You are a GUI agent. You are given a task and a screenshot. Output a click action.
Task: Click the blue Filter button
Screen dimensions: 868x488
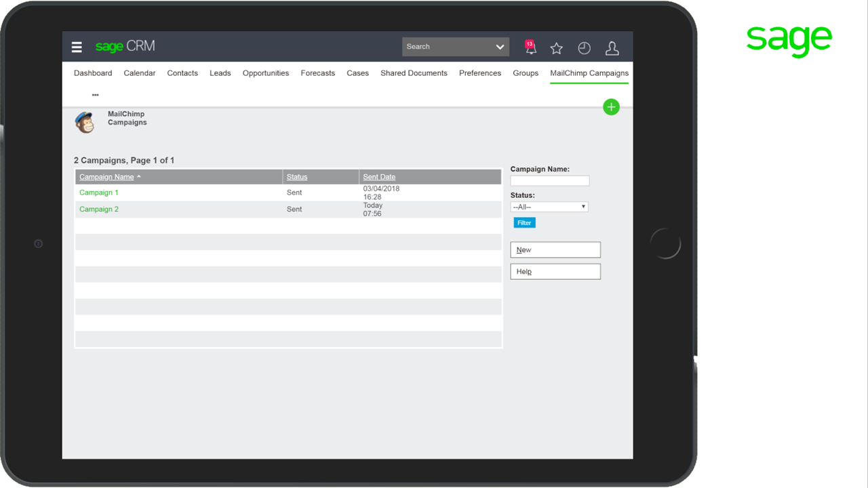(524, 222)
